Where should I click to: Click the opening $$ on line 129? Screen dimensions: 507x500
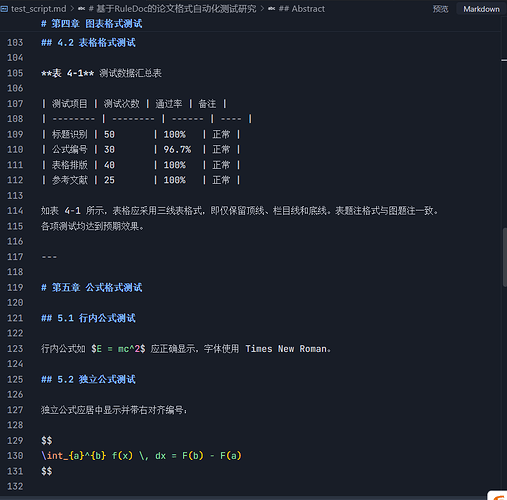pos(47,441)
